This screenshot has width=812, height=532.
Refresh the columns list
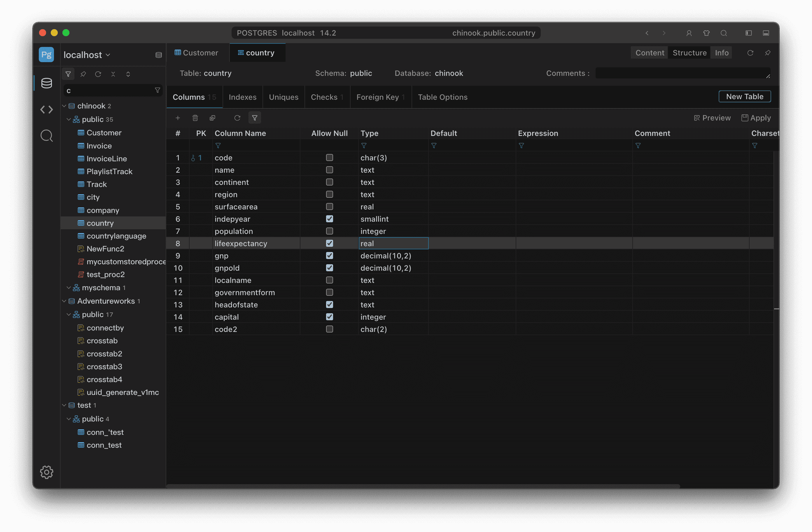coord(237,118)
